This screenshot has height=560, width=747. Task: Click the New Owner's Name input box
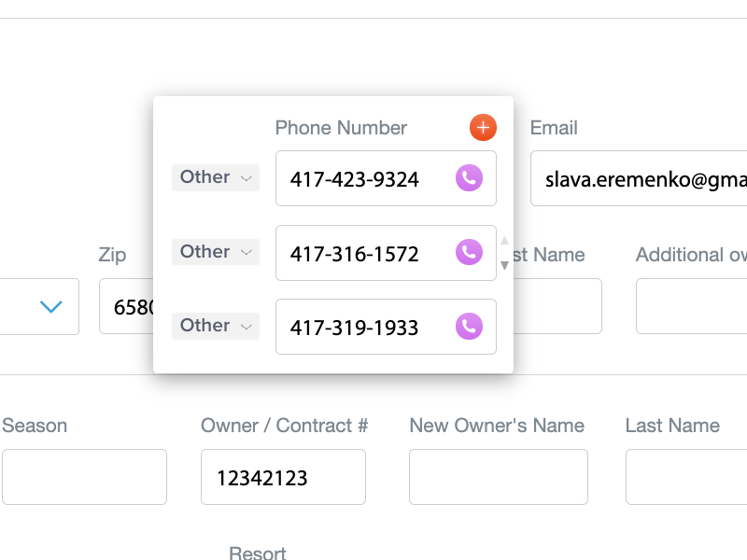click(x=498, y=476)
